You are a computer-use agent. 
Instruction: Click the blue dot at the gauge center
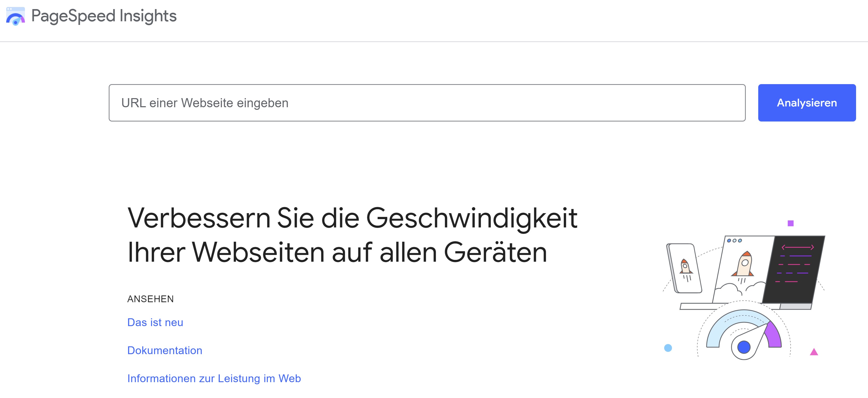pyautogui.click(x=744, y=347)
